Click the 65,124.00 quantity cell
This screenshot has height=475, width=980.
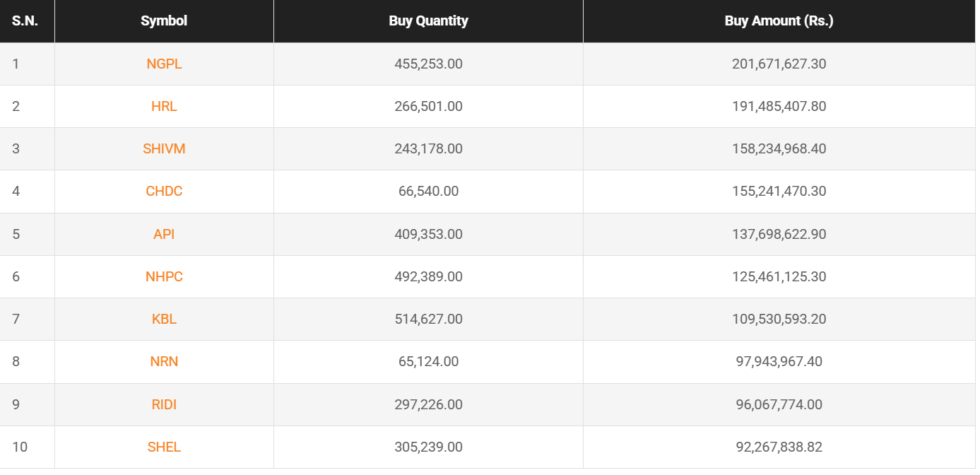point(428,361)
